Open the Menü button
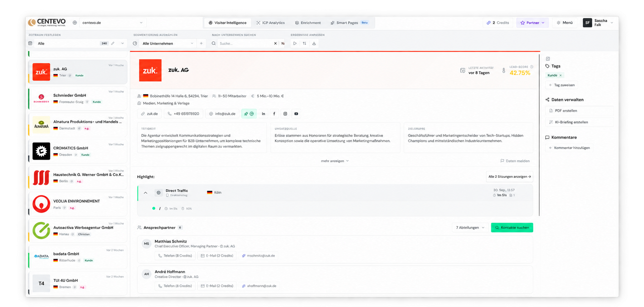644x307 pixels. 565,23
